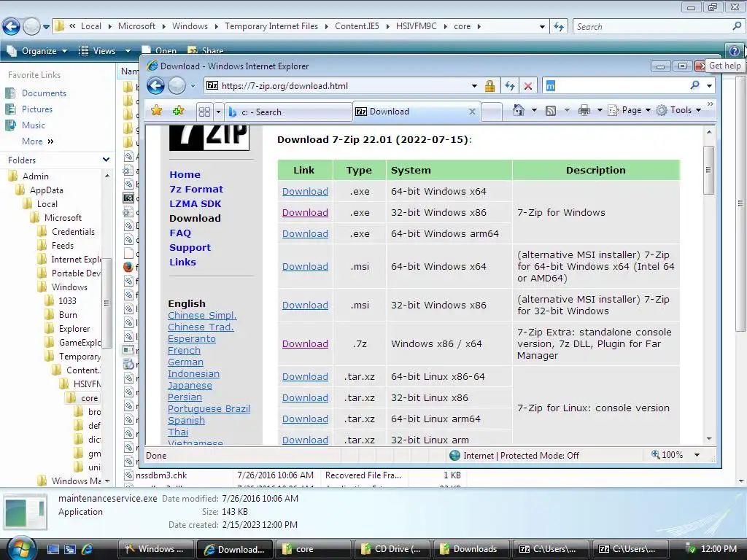The image size is (747, 560).
Task: Click the security lock icon in address bar
Action: [489, 86]
